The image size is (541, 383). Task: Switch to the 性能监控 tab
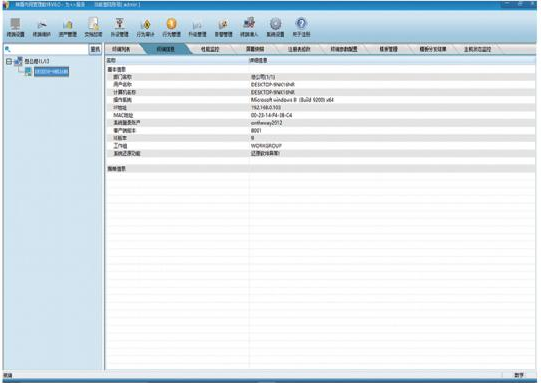[210, 49]
